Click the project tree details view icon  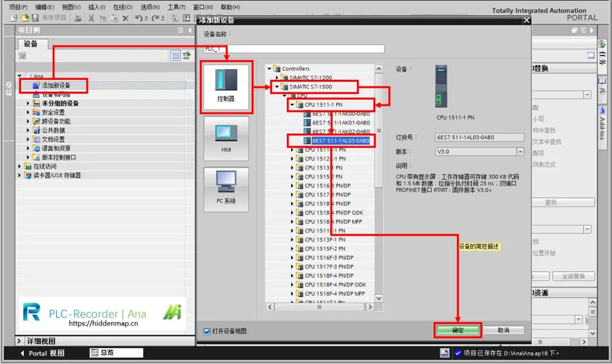coord(175,55)
